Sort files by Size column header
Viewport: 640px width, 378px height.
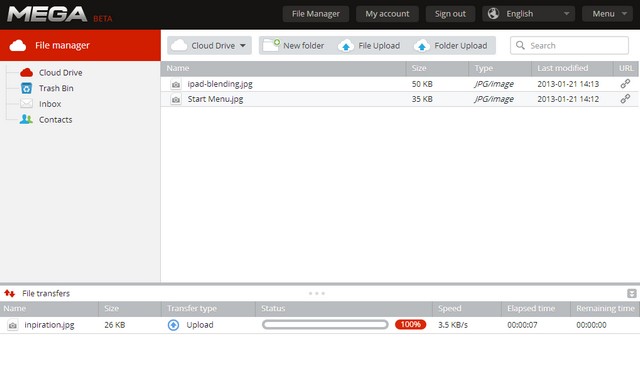pyautogui.click(x=437, y=68)
